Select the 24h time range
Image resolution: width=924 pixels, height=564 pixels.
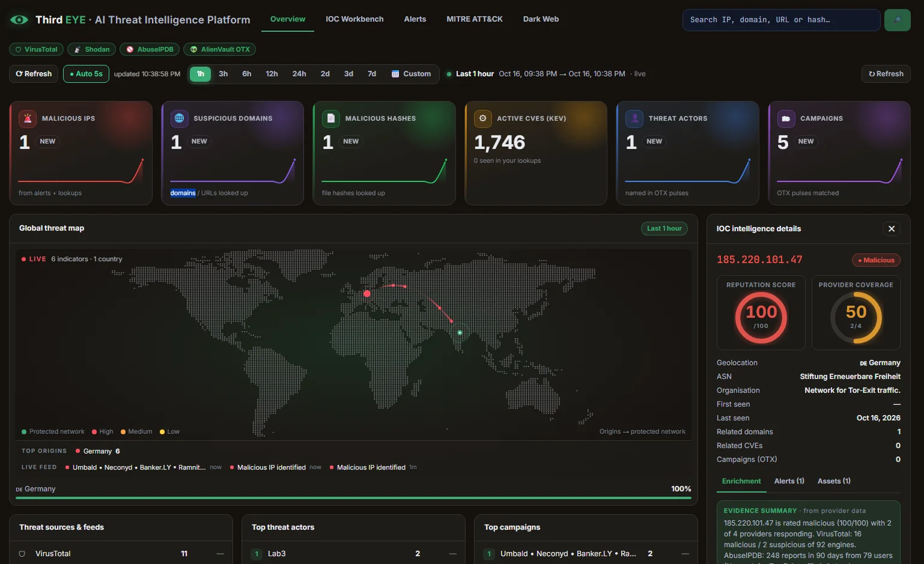click(299, 74)
